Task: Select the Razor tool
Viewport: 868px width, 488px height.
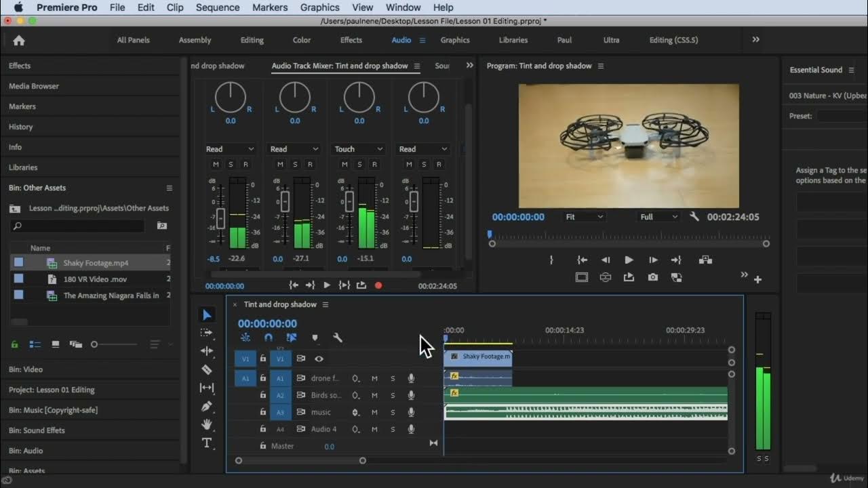Action: (x=207, y=369)
